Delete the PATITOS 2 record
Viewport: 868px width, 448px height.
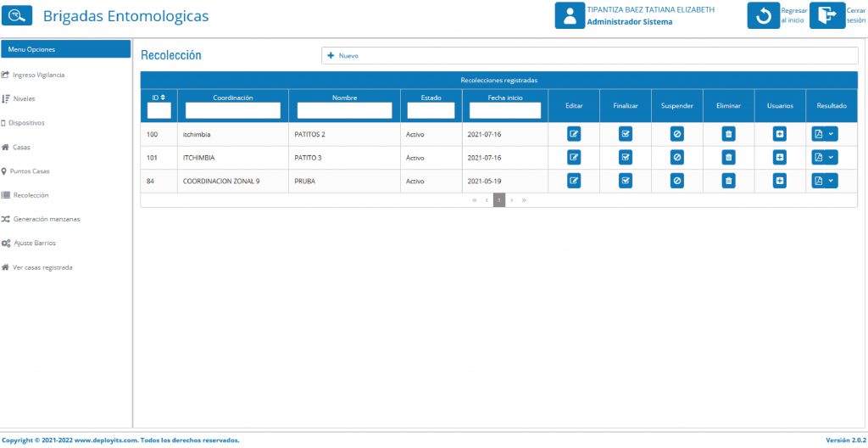[x=728, y=133]
